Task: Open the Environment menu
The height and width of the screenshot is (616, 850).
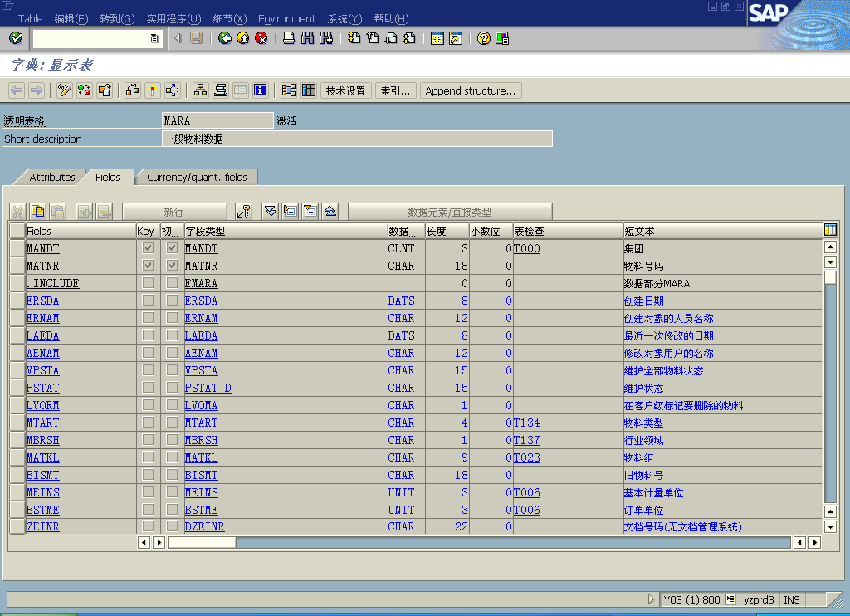Action: coord(286,18)
